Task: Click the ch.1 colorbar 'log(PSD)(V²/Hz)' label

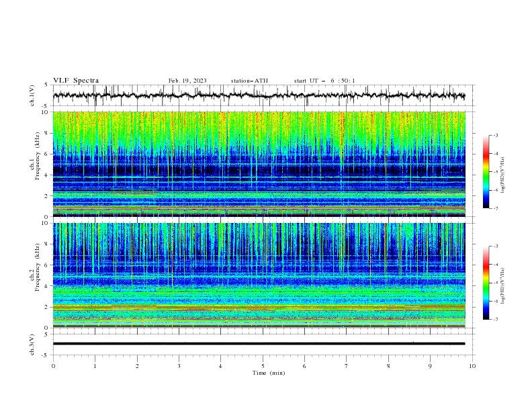Action: pos(502,175)
